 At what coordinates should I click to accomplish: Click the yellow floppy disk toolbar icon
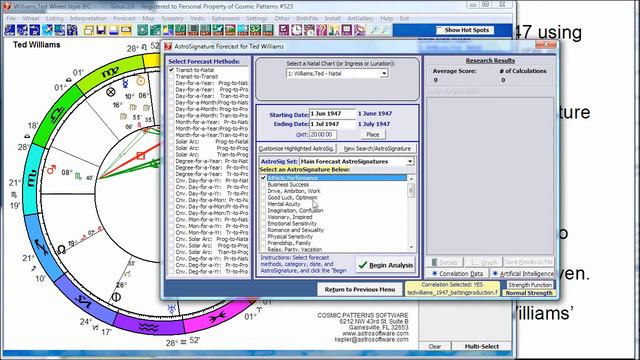[x=101, y=30]
